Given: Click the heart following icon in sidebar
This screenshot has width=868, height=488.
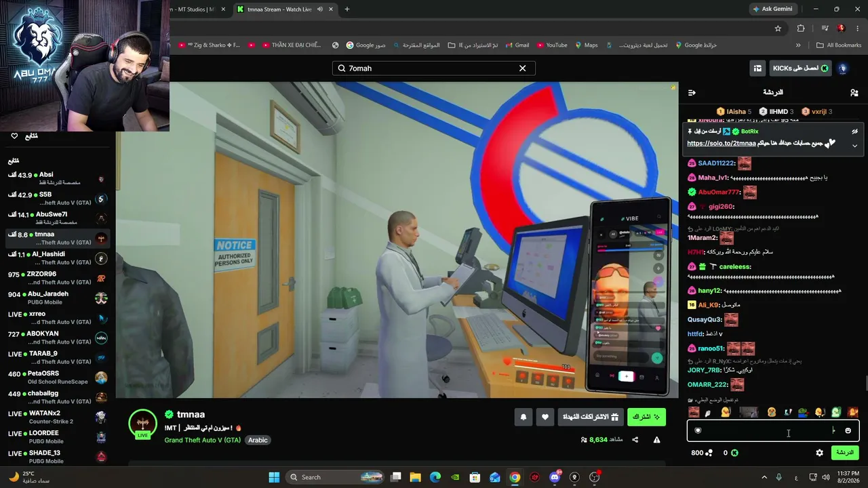Looking at the screenshot, I should 14,136.
